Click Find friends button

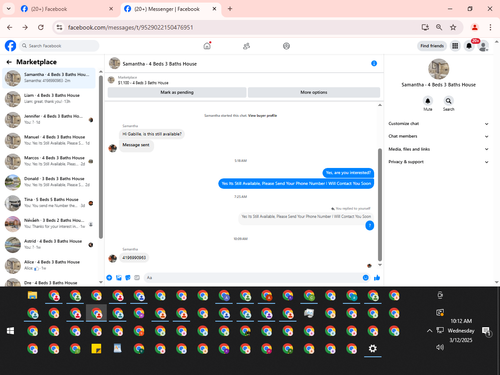[x=432, y=46]
